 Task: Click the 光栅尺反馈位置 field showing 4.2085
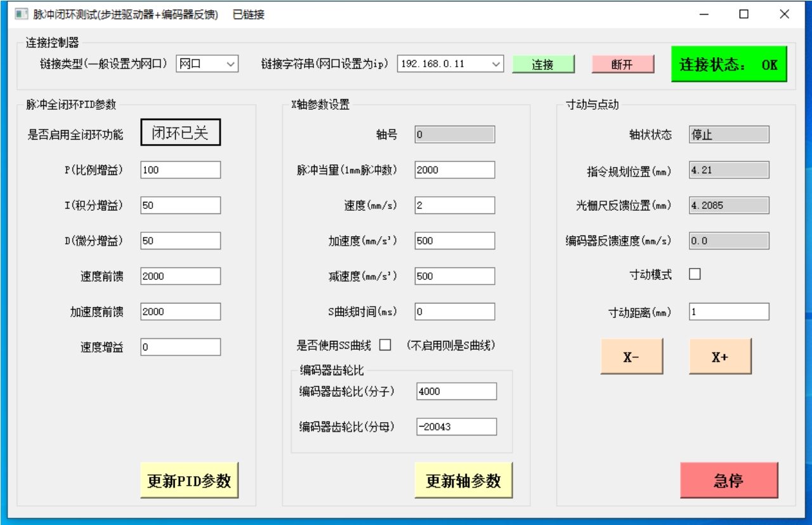pos(730,205)
